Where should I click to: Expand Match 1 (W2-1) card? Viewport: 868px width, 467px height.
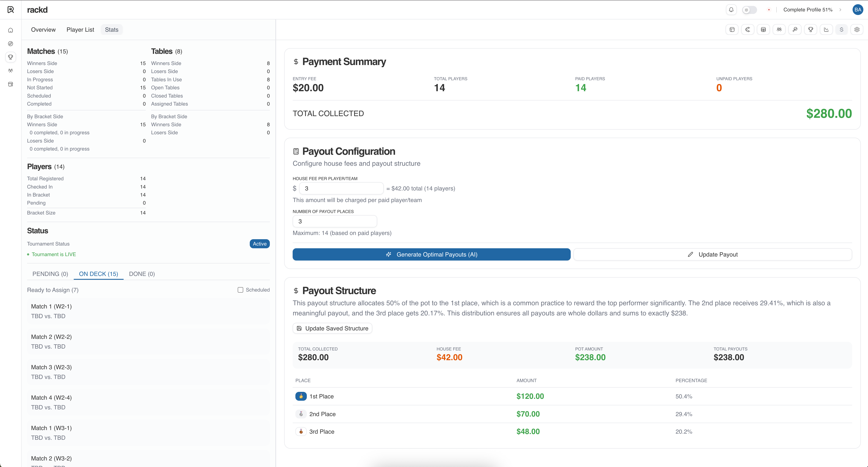coord(148,311)
